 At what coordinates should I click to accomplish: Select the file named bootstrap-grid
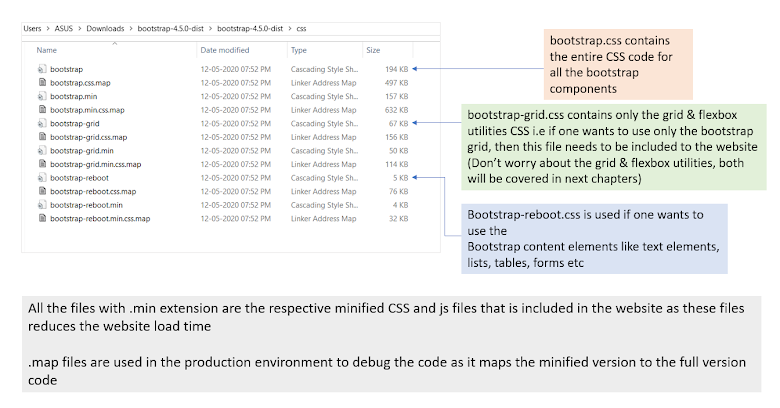coord(75,123)
